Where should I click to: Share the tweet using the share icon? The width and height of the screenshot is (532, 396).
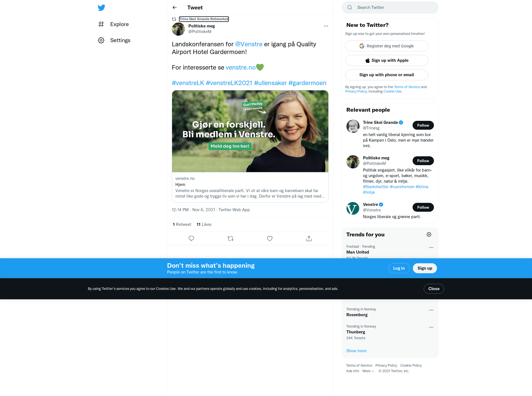[x=309, y=238]
